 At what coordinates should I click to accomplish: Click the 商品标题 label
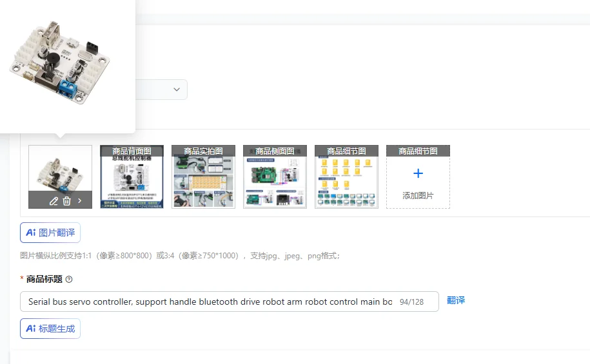tap(44, 279)
